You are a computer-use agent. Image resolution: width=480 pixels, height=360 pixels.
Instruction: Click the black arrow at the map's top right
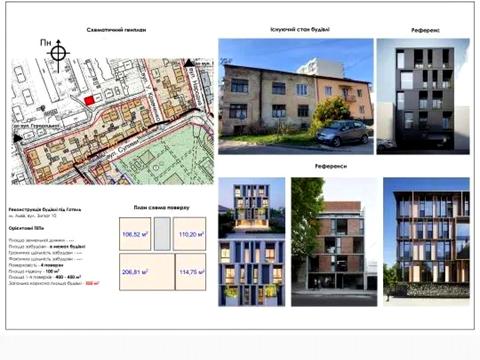pyautogui.click(x=189, y=63)
